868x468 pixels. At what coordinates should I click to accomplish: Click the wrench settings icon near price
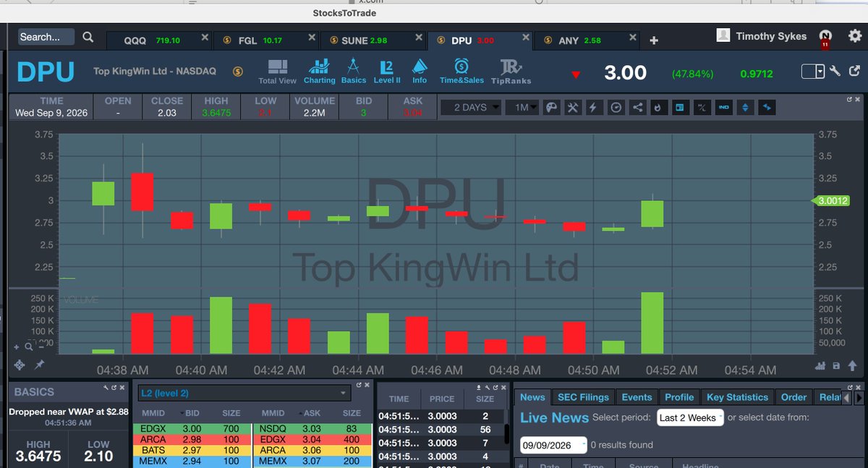pyautogui.click(x=835, y=72)
